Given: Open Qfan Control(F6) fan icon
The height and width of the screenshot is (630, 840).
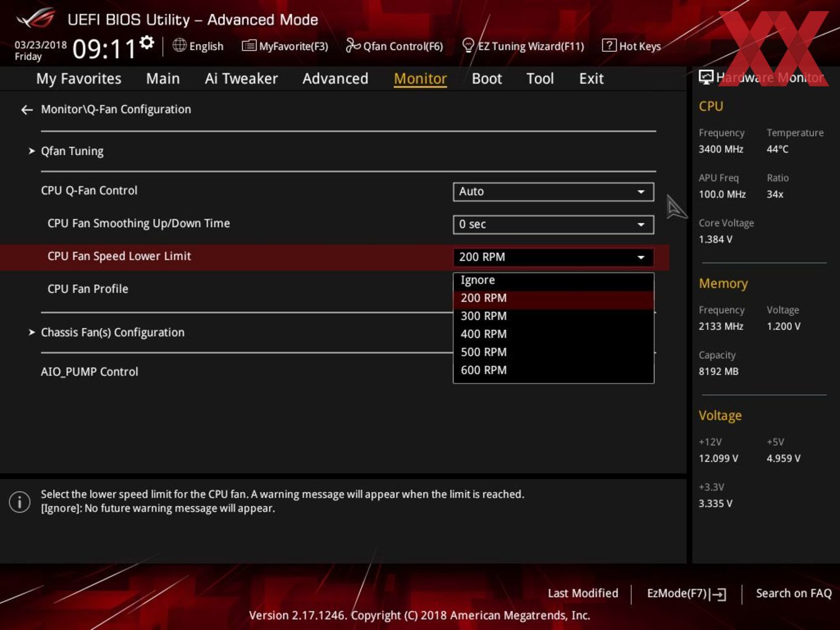Looking at the screenshot, I should coord(353,45).
